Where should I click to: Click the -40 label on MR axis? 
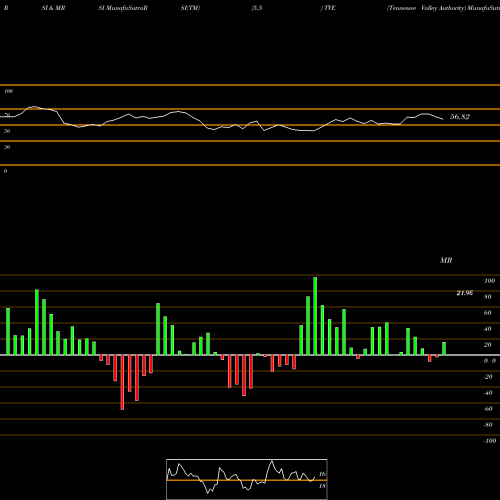point(488,393)
